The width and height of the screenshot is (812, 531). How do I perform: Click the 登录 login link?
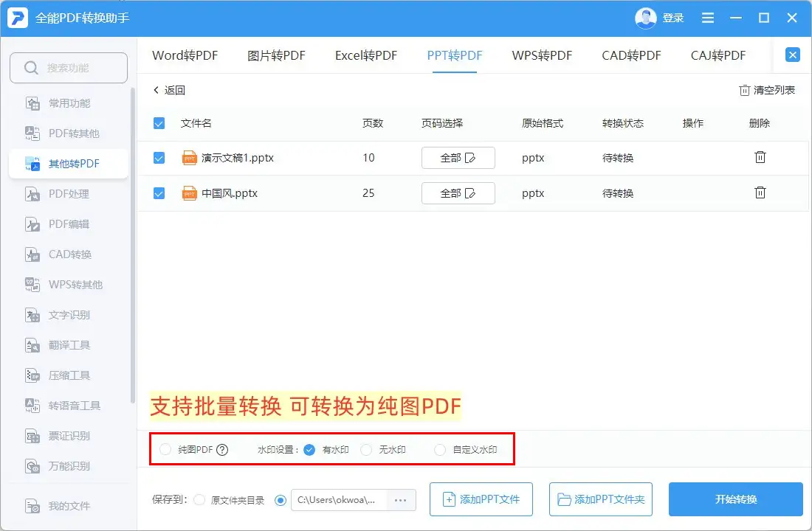click(673, 18)
